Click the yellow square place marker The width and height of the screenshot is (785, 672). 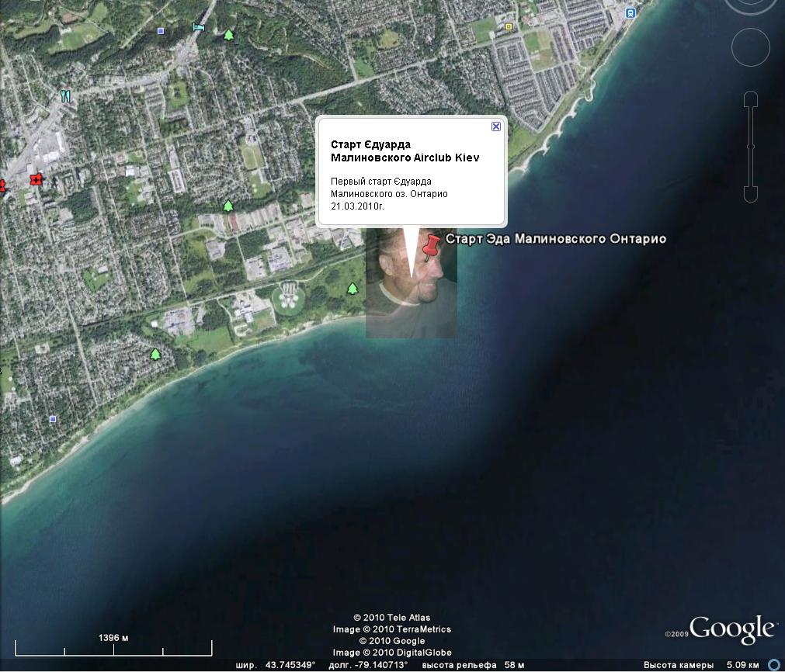[509, 26]
